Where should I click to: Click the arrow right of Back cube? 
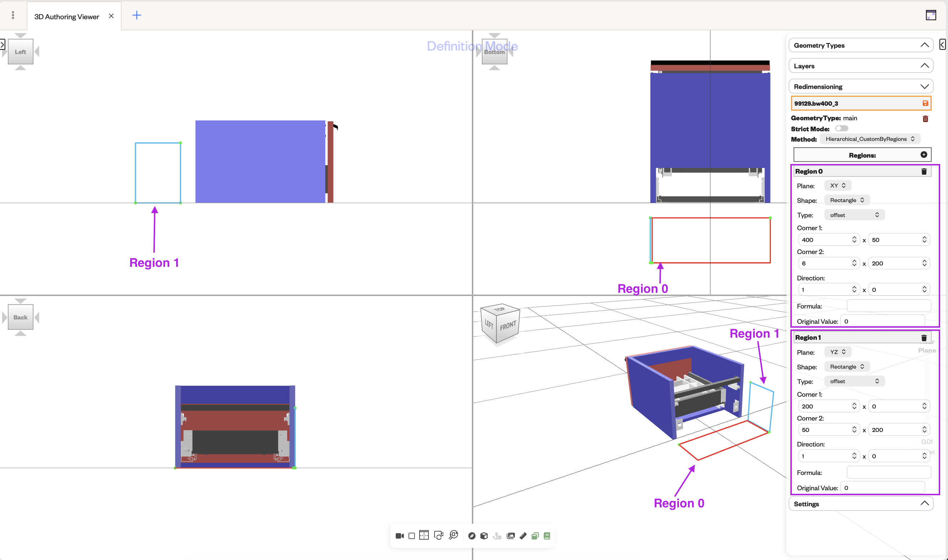coord(37,317)
